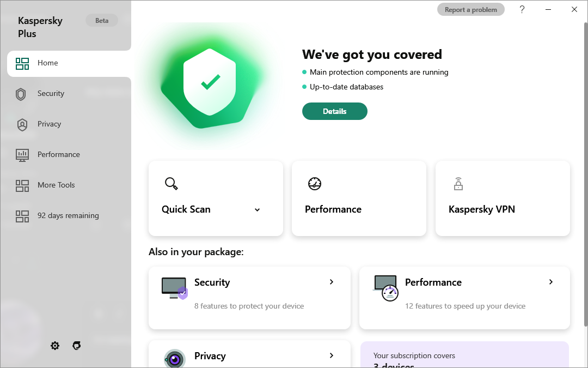Image resolution: width=588 pixels, height=368 pixels.
Task: Click the Security monitor shield icon
Action: coord(175,288)
